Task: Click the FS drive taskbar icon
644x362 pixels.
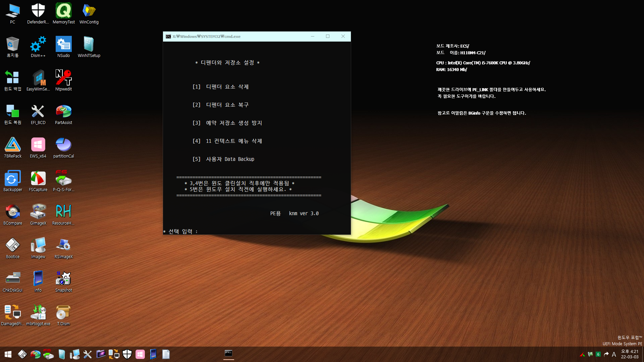Action: tap(48, 354)
